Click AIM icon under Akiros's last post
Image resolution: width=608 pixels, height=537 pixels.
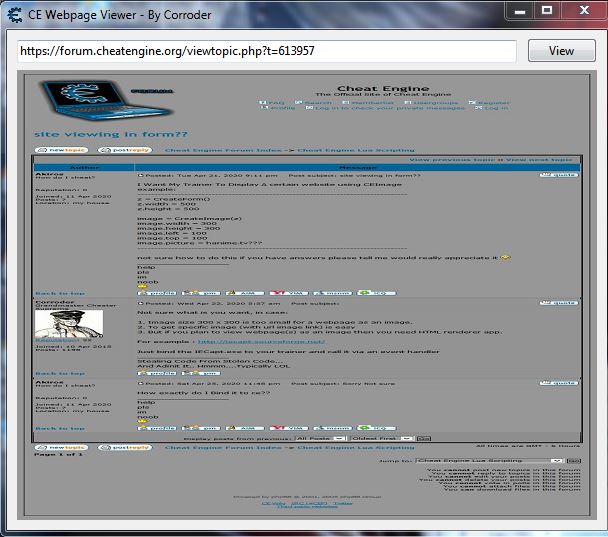pyautogui.click(x=245, y=428)
